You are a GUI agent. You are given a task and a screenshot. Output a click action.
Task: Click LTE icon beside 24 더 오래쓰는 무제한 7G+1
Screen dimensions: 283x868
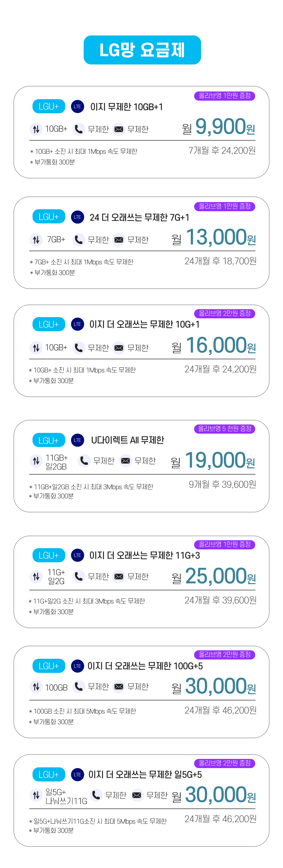[x=77, y=217]
